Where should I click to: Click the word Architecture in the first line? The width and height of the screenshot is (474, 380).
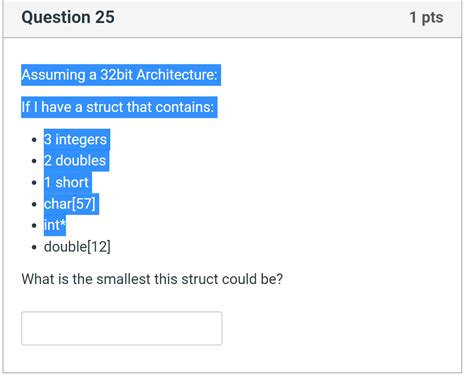(x=177, y=75)
